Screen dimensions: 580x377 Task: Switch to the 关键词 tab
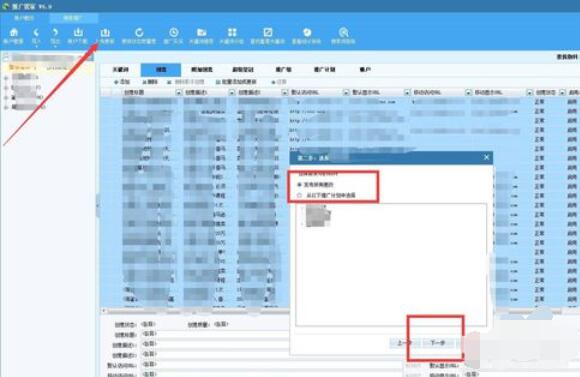121,70
